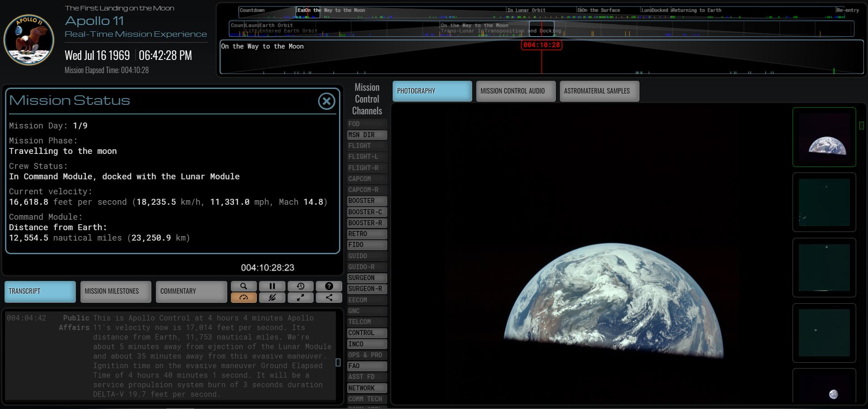Select the NETWORK channel
868x409 pixels.
point(367,388)
